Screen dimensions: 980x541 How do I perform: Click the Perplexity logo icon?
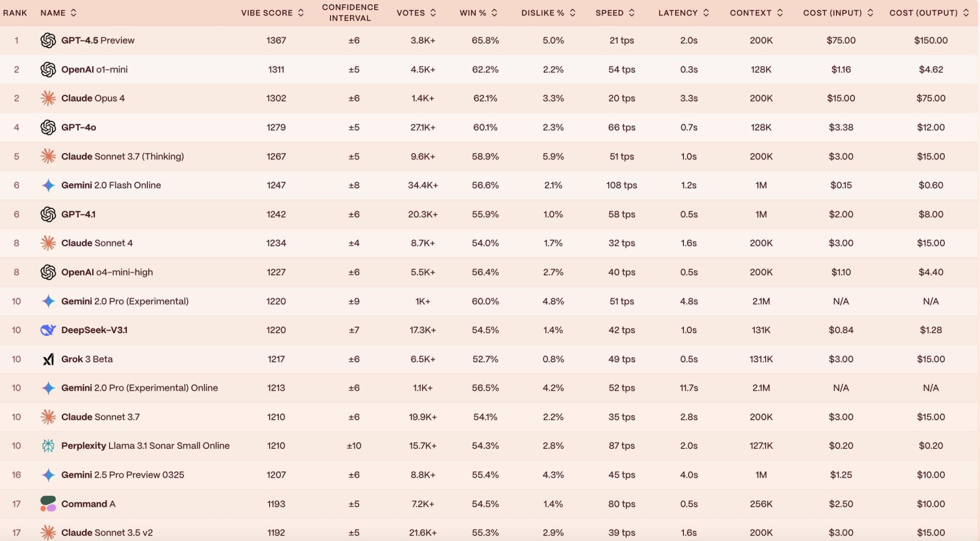[48, 446]
